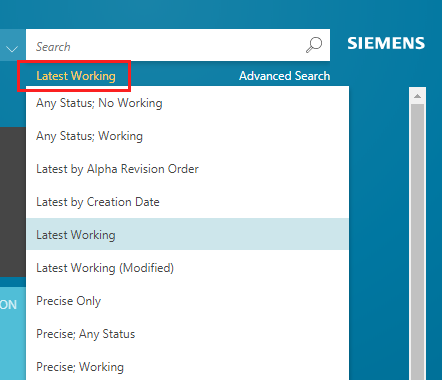Viewport: 442px width, 380px height.
Task: Choose highlighted Latest Working list entry
Action: [187, 235]
